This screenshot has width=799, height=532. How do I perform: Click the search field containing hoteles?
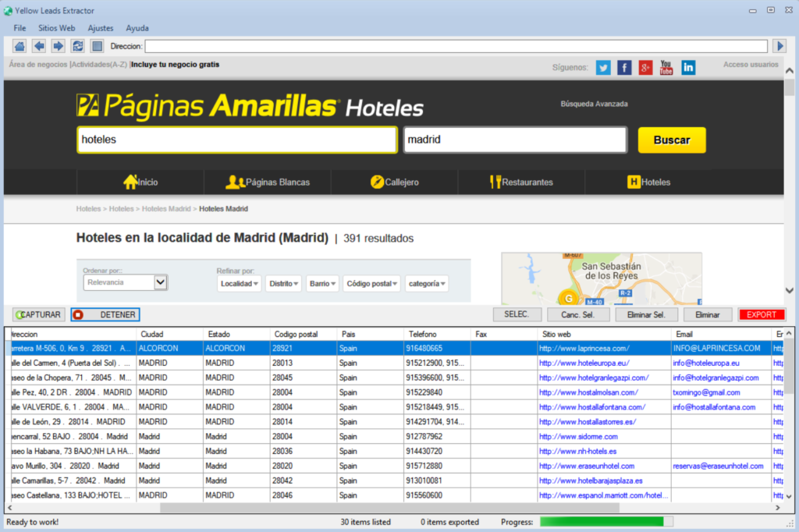tap(237, 140)
